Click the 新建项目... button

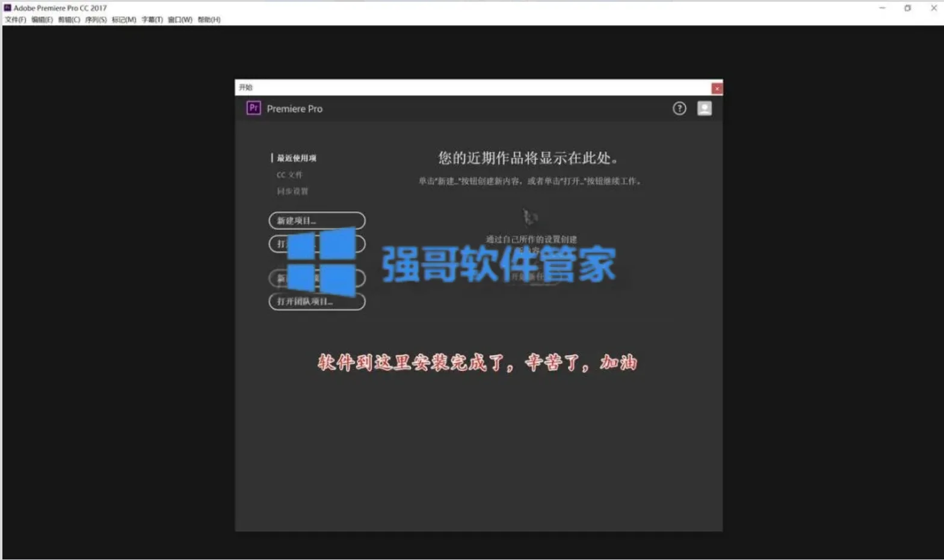pyautogui.click(x=317, y=221)
